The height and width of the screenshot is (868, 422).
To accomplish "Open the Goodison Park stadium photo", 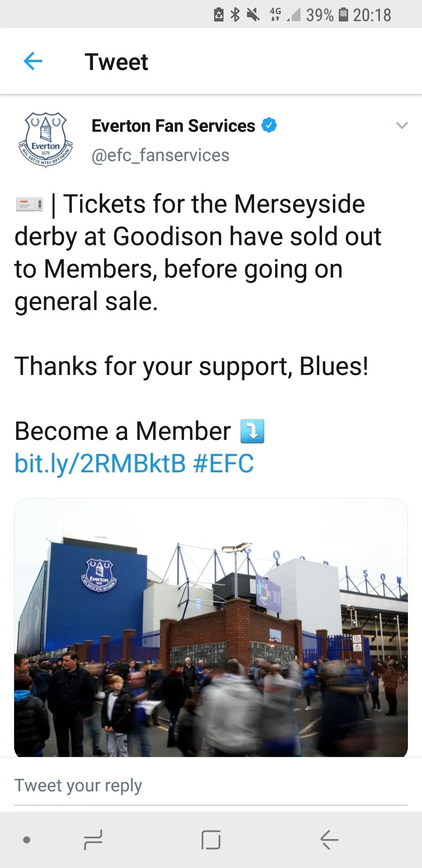I will [x=211, y=627].
